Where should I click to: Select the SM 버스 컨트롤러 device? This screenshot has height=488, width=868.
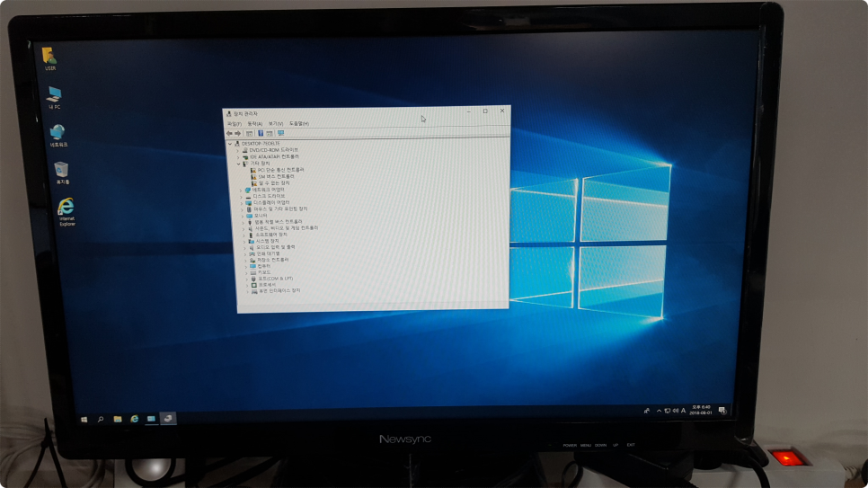click(272, 176)
